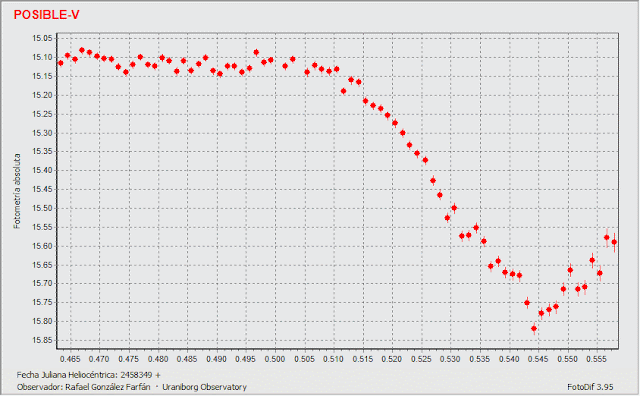Pick the 15.80 magnitude tick label
Viewport: 640px width, 396px height.
(42, 321)
